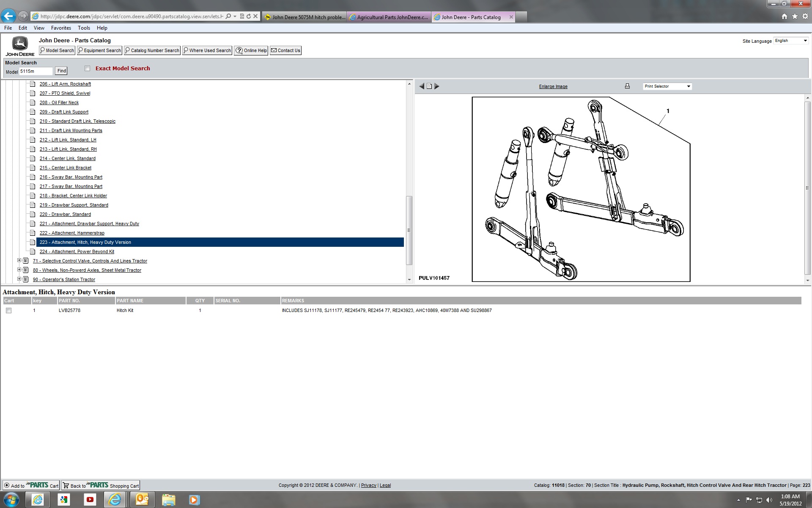
Task: Expand section 71 Selective Control Valve
Action: point(19,261)
